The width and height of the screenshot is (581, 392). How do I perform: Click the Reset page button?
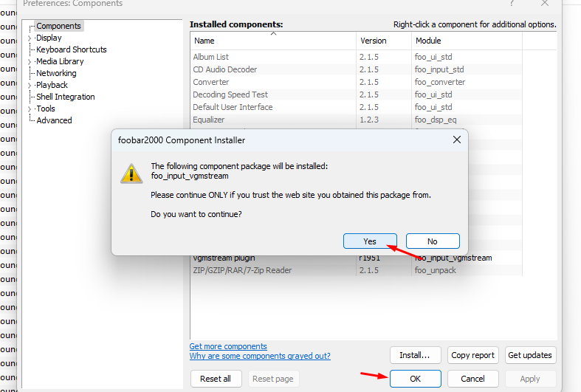click(273, 379)
